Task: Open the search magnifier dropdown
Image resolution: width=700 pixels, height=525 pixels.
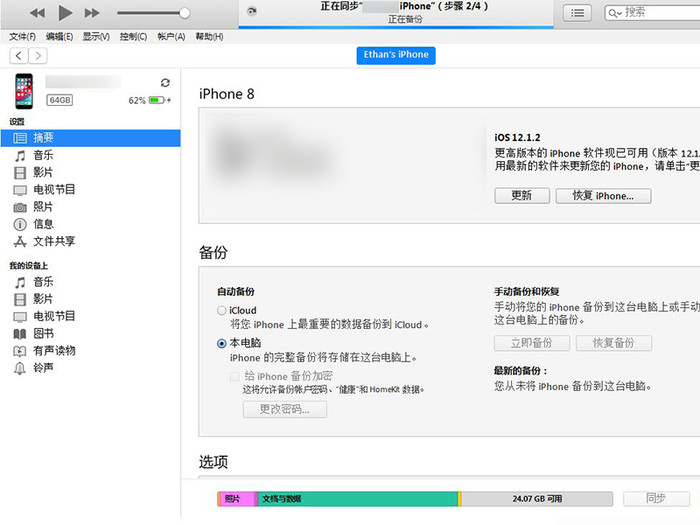Action: [x=615, y=13]
